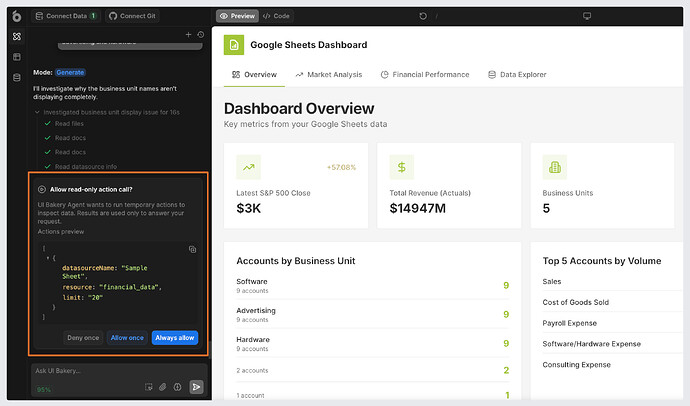Open the Market Analysis tab
Image resolution: width=690 pixels, height=406 pixels.
(330, 75)
